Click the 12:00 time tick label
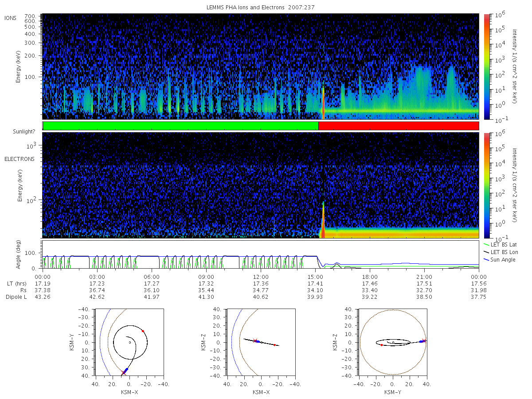The width and height of the screenshot is (532, 399). (261, 277)
